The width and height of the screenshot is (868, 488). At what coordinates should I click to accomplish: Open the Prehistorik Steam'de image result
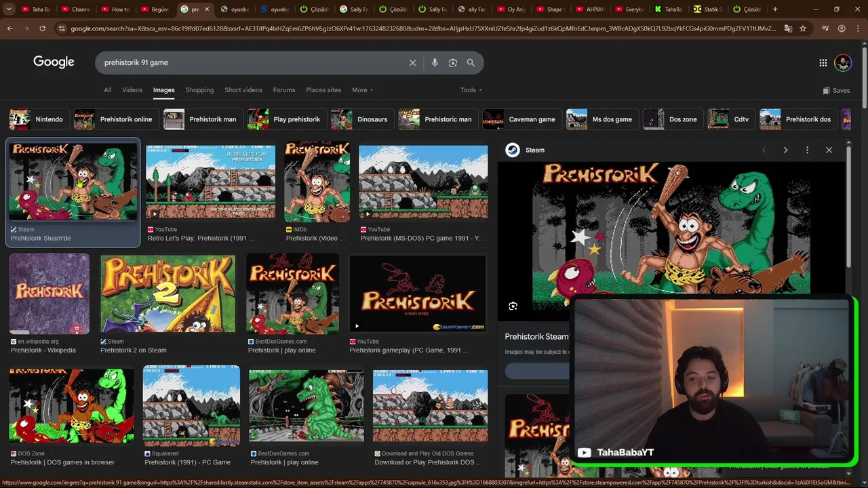tap(73, 181)
